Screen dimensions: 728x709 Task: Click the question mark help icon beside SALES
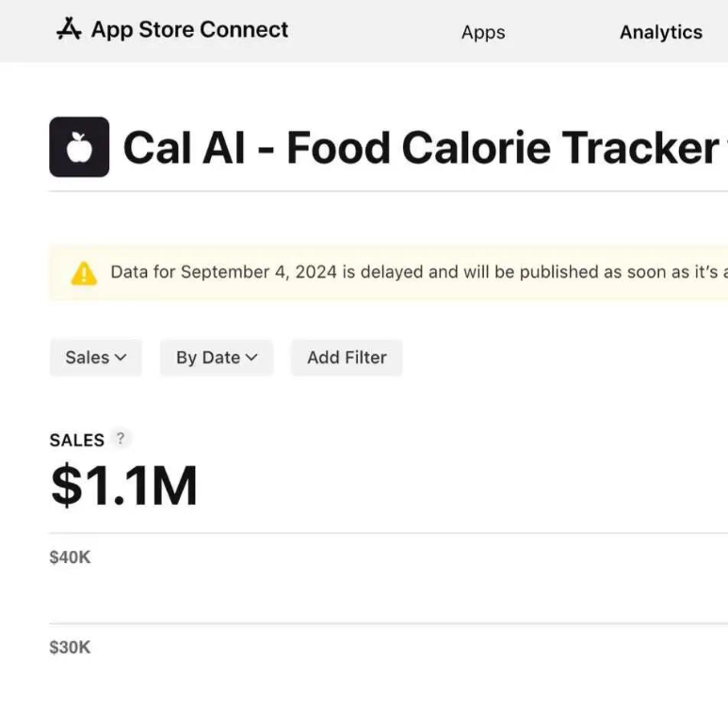[x=120, y=438]
